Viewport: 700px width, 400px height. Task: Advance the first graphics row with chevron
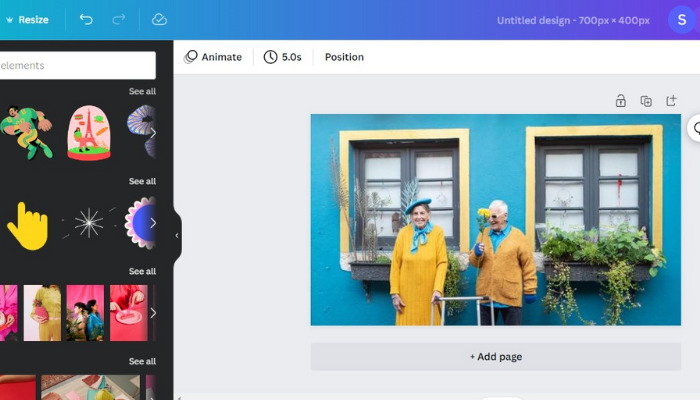click(153, 133)
